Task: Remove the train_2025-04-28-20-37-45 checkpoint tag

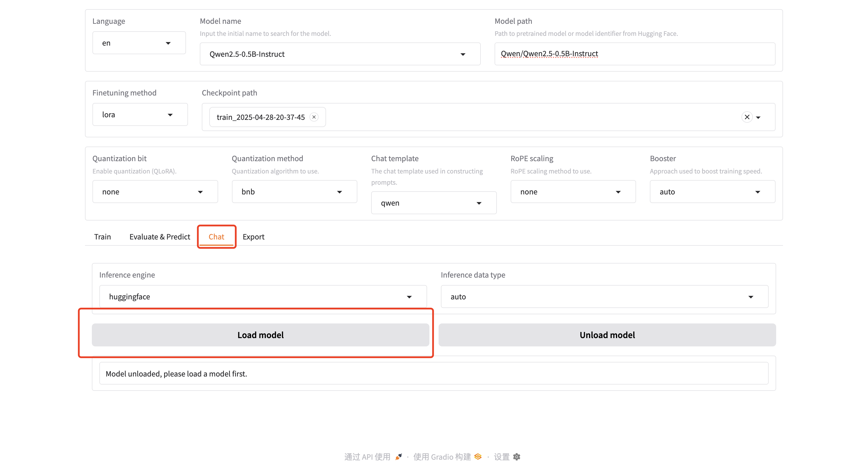Action: coord(314,117)
